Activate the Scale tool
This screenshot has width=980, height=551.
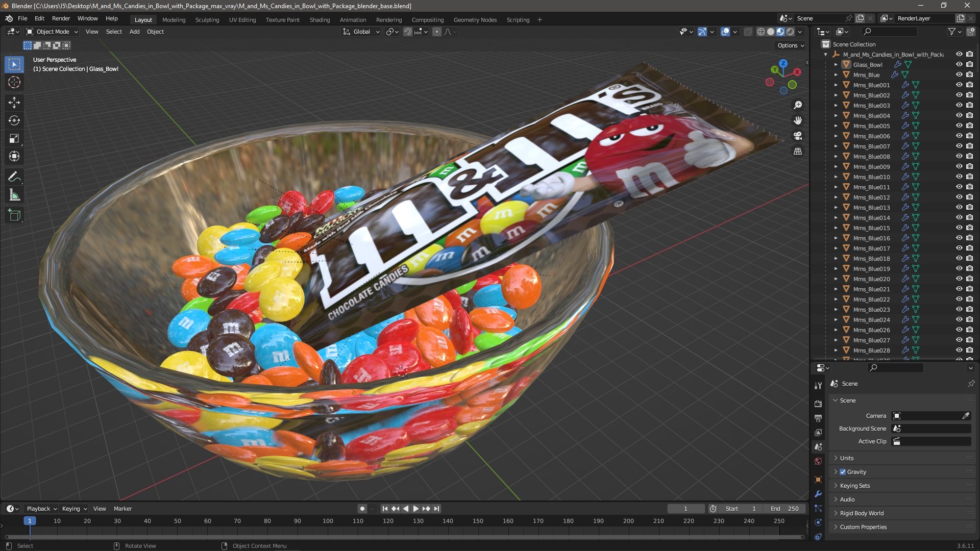[14, 138]
